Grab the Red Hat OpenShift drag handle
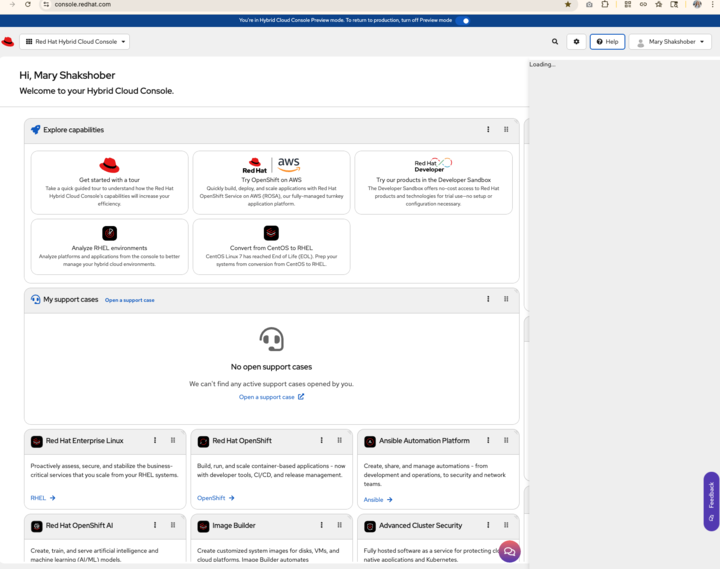This screenshot has width=720, height=569. click(x=339, y=440)
